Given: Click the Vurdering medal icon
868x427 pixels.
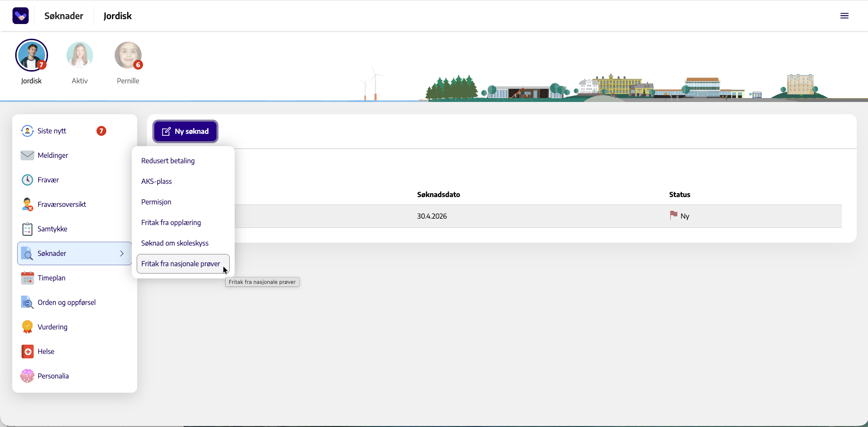Looking at the screenshot, I should [27, 327].
